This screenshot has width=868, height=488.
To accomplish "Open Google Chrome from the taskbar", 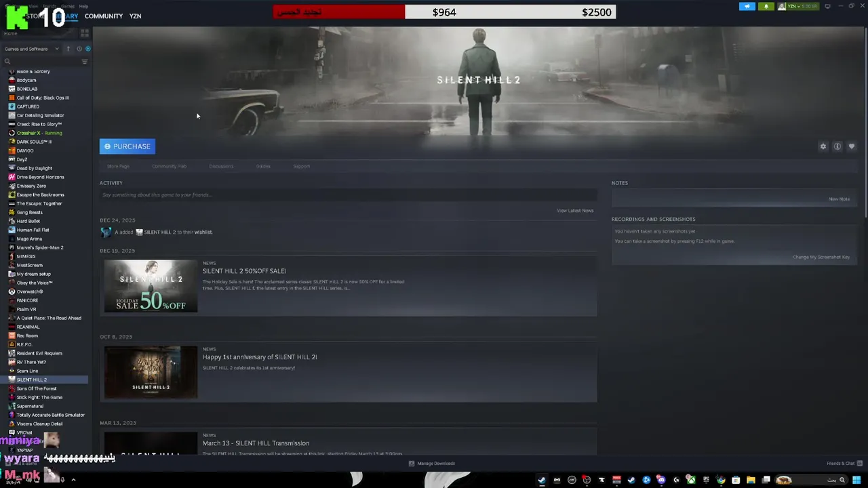I will click(x=721, y=480).
